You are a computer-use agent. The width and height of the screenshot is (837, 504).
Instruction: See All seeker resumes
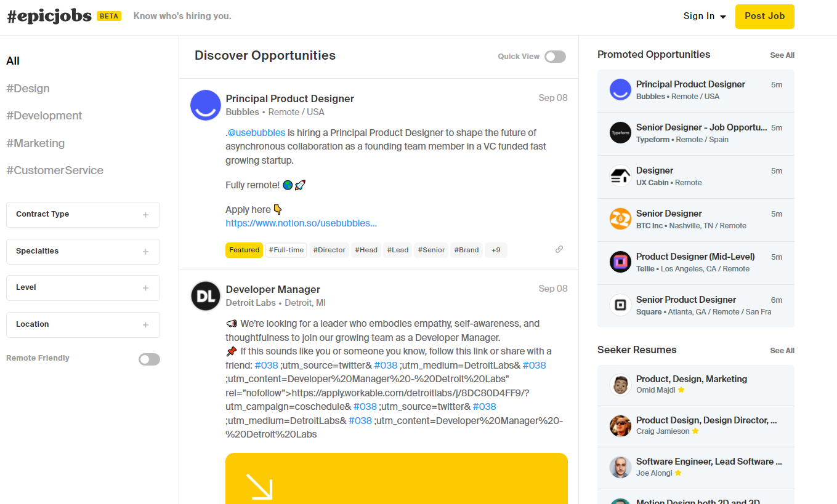(782, 351)
